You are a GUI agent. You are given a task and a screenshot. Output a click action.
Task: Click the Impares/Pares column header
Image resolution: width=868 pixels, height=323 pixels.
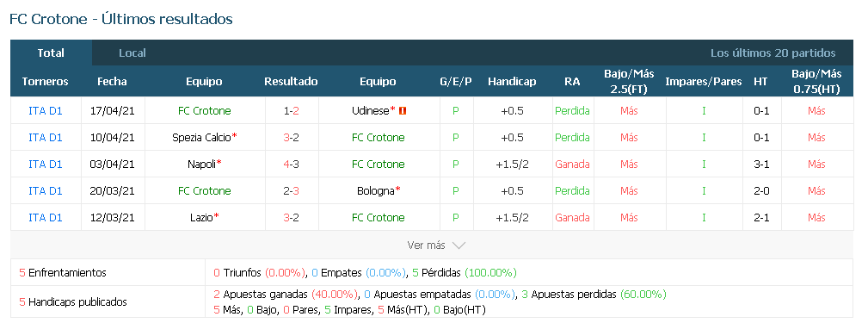pyautogui.click(x=704, y=82)
